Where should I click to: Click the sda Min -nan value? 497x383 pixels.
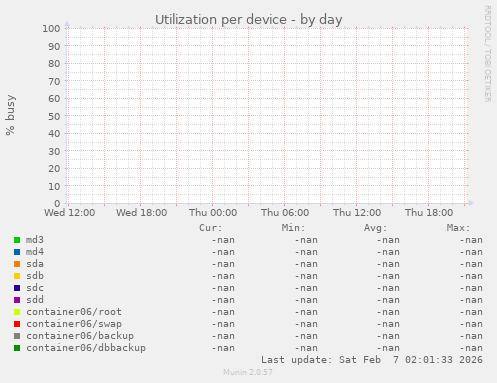pos(306,264)
